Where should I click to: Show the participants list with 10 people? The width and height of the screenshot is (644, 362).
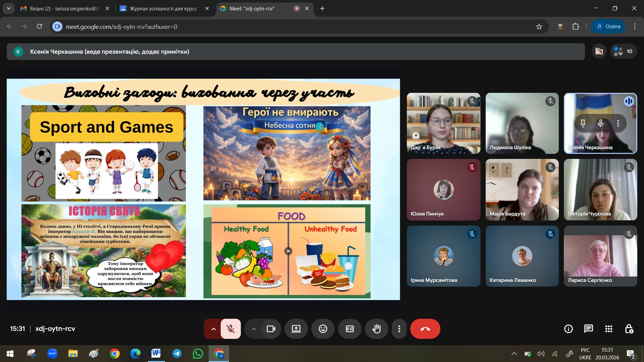pos(623,51)
